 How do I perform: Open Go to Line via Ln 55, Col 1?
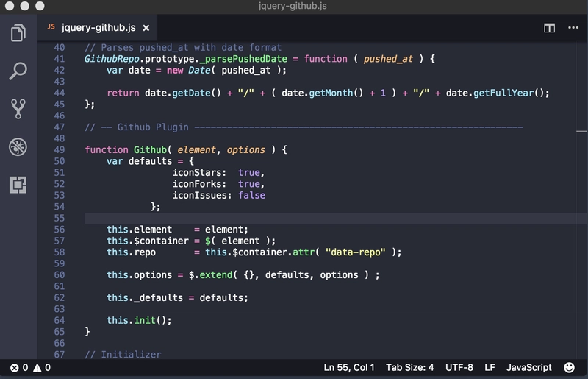coord(348,367)
